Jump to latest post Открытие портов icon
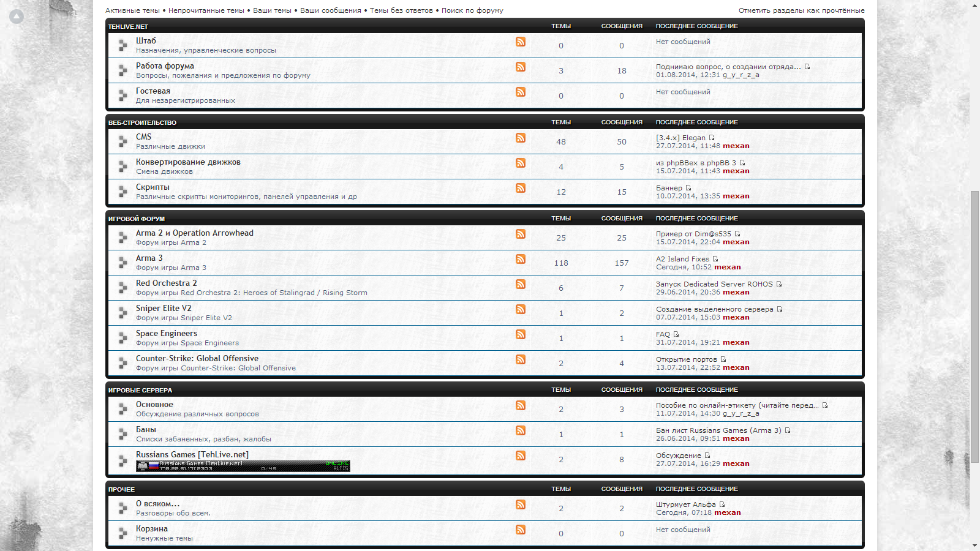 pos(723,359)
